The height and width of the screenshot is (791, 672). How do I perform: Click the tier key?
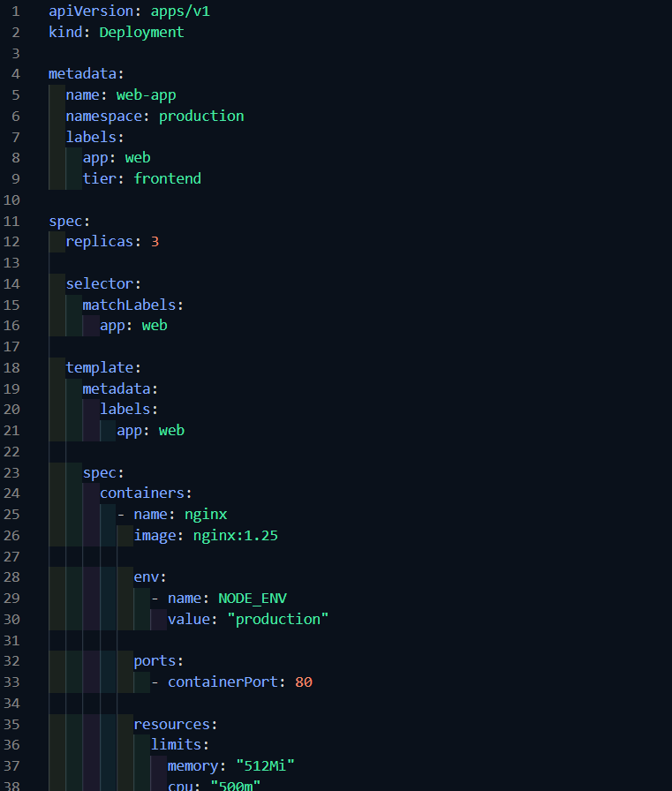[100, 178]
